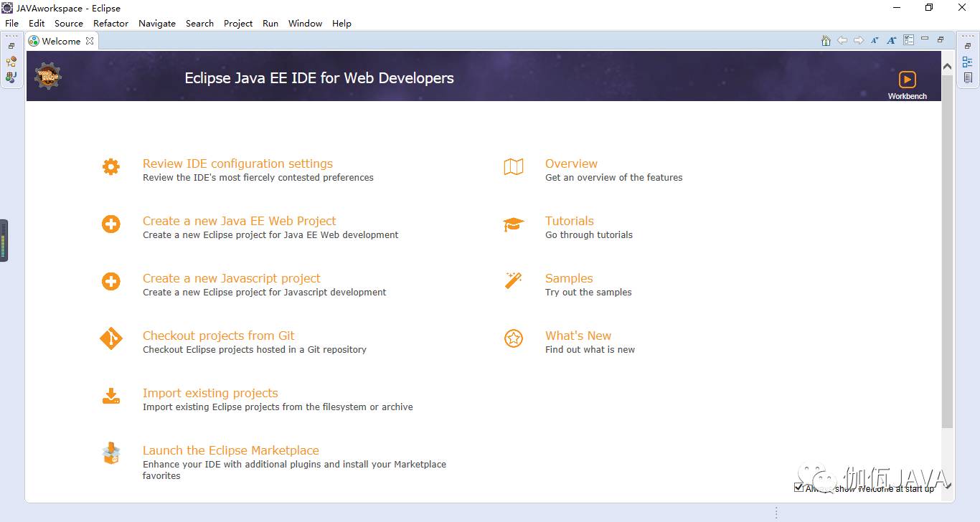Click the Home icon in Welcome toolbar
Viewport: 980px width, 522px height.
tap(826, 41)
